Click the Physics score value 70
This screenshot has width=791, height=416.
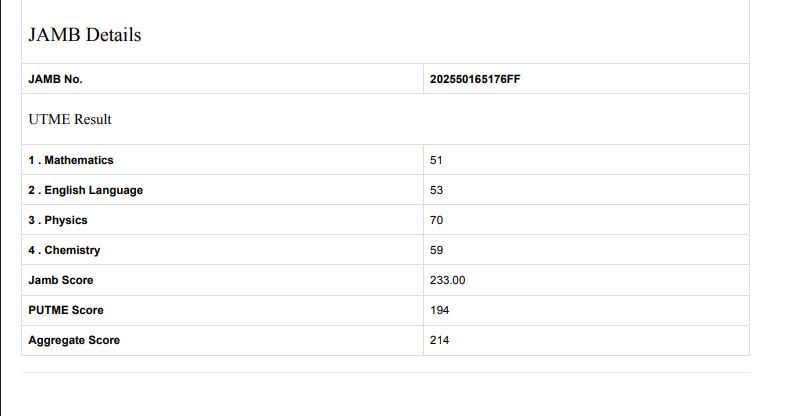click(436, 220)
